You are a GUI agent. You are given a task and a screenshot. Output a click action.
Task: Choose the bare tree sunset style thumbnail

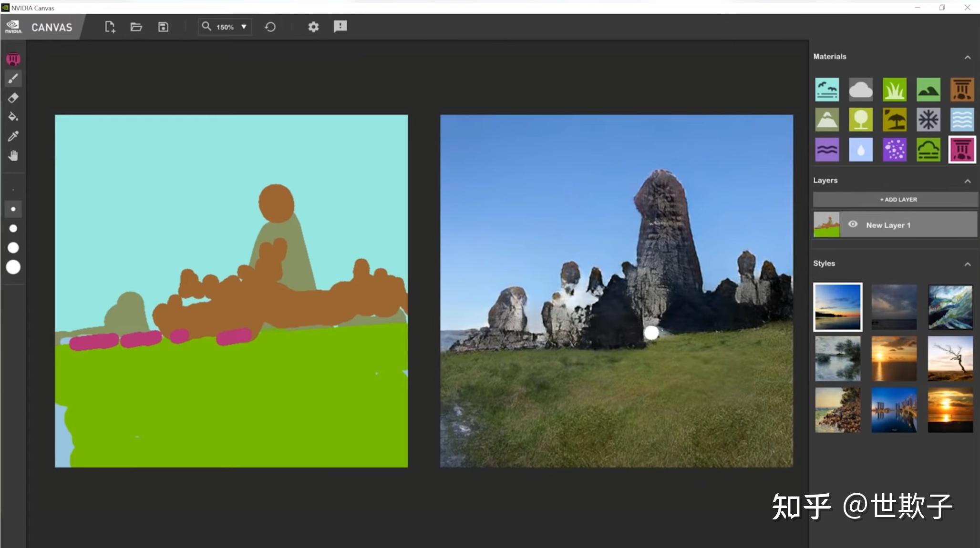point(950,358)
